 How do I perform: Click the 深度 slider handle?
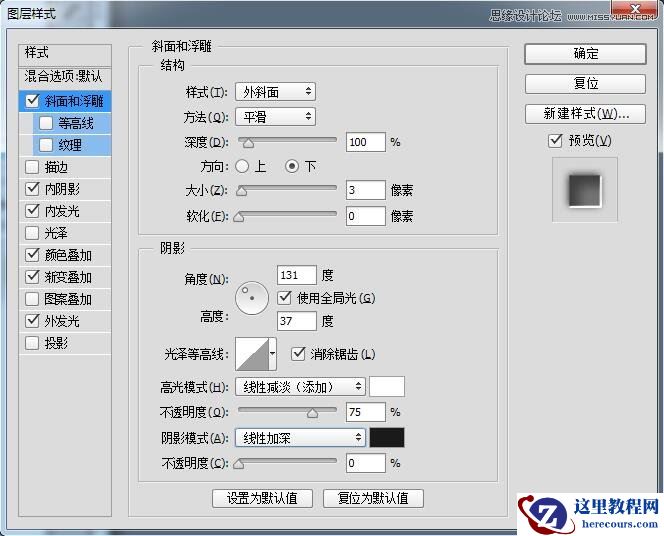(x=249, y=143)
